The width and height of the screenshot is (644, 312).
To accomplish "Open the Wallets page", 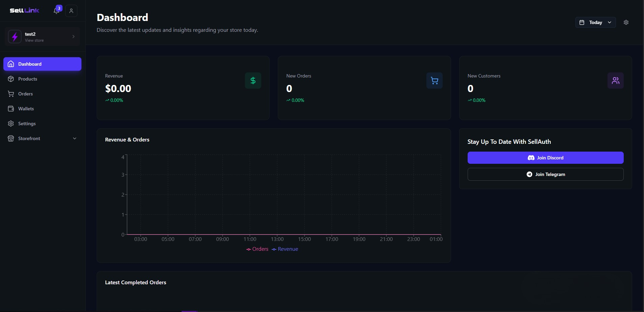I will click(26, 108).
